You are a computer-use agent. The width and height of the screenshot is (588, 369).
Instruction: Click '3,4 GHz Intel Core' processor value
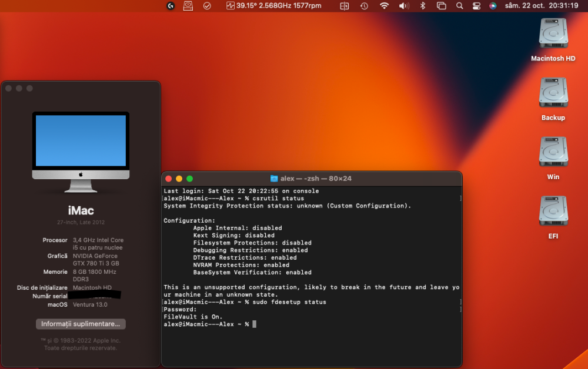click(98, 240)
